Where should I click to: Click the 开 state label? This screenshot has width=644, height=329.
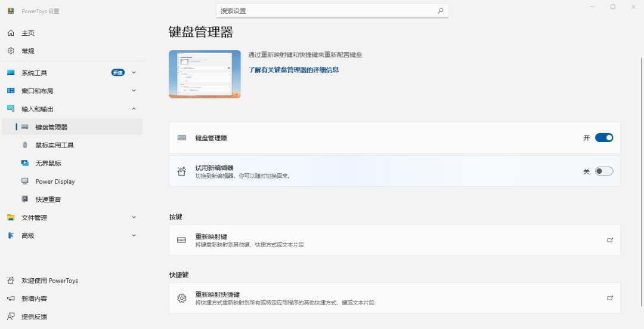587,138
